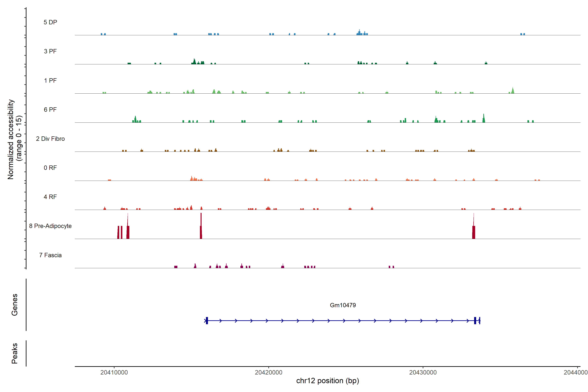Image resolution: width=588 pixels, height=392 pixels.
Task: Select the 3 PF track label
Action: pyautogui.click(x=50, y=51)
